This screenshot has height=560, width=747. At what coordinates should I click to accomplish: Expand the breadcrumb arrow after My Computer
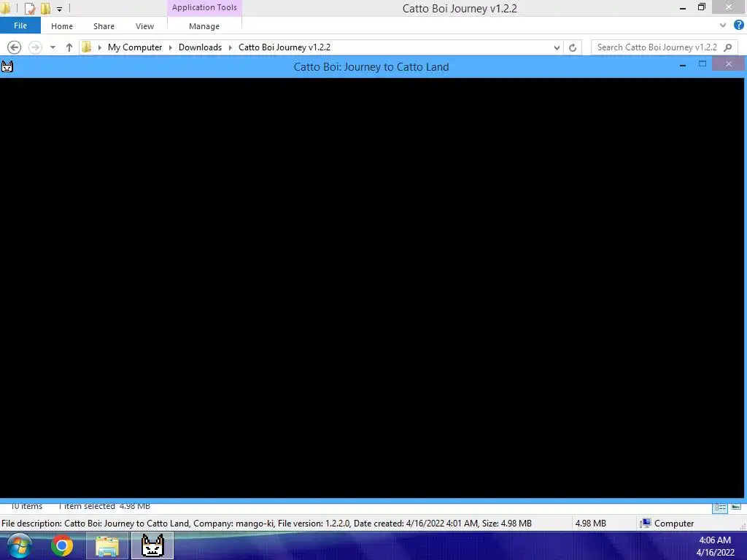point(170,47)
